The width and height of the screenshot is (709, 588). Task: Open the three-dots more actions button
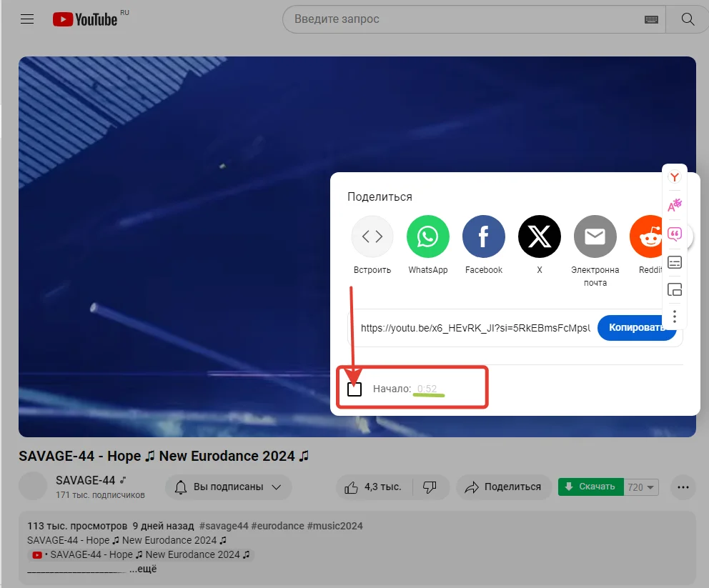coord(683,487)
